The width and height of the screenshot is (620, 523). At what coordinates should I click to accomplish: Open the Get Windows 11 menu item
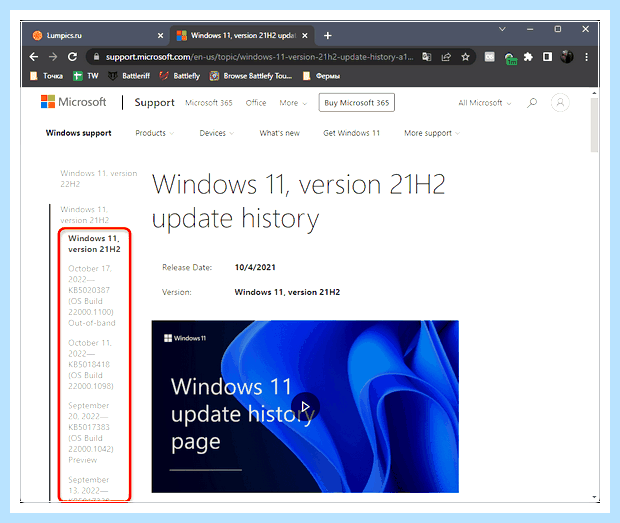click(351, 133)
